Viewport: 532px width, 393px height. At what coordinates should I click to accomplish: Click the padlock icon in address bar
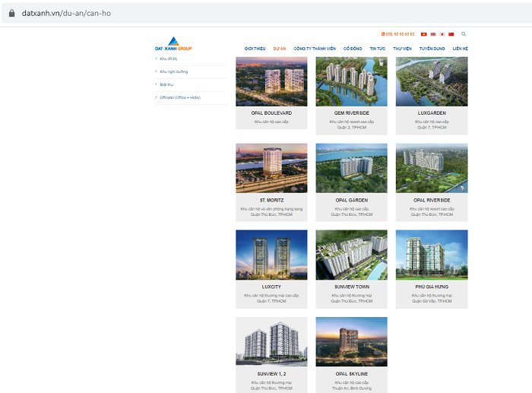[x=11, y=13]
